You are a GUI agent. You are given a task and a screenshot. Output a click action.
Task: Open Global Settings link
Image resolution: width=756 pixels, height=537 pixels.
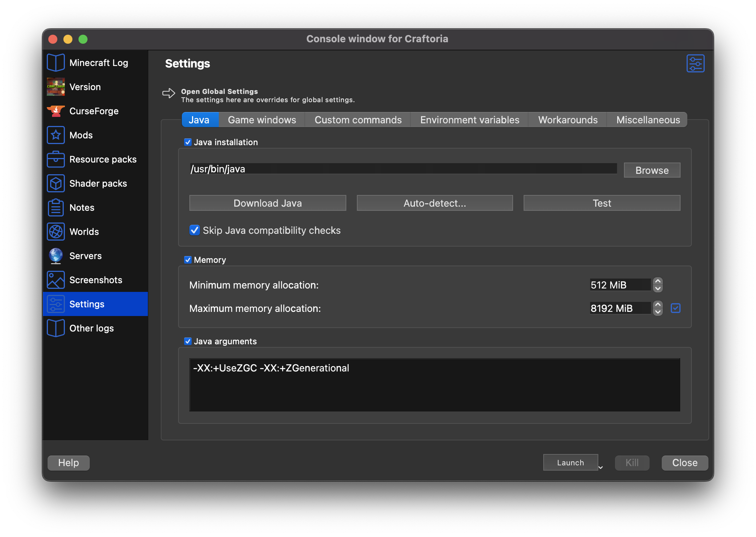219,91
